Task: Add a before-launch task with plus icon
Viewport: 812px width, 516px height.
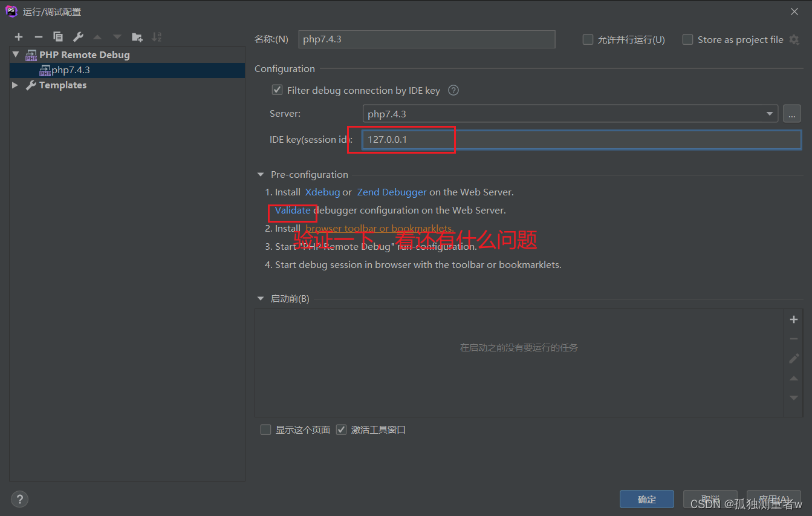Action: [x=793, y=319]
